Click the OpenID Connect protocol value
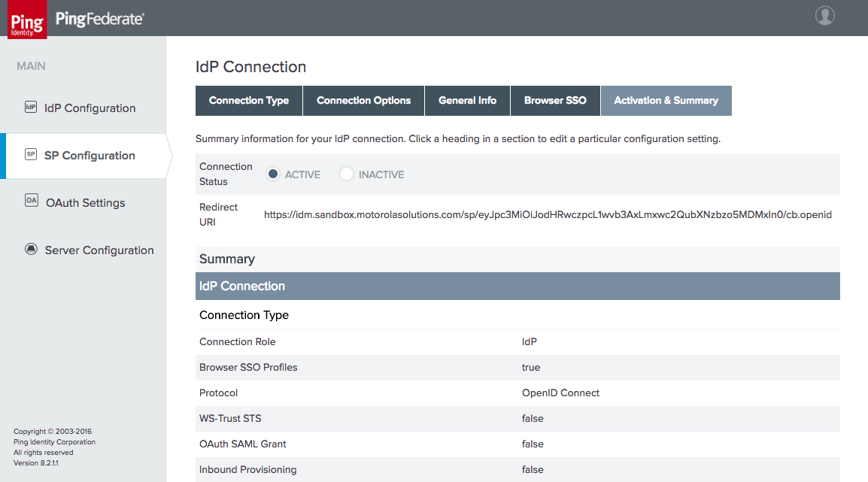 (560, 393)
